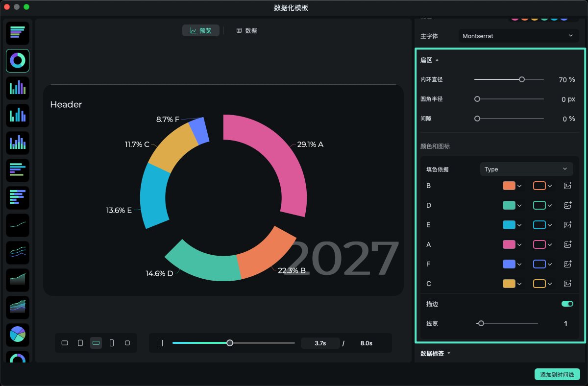Pick the first column chart template
This screenshot has width=588, height=386.
click(17, 88)
